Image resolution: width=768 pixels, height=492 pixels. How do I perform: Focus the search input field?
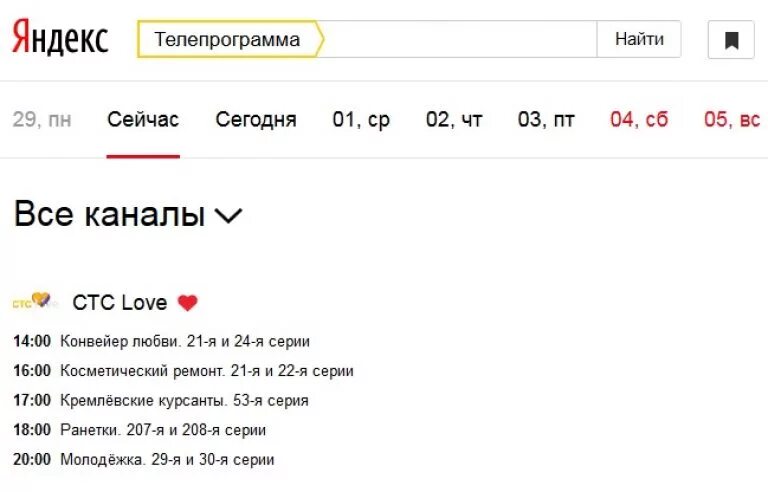pyautogui.click(x=459, y=39)
